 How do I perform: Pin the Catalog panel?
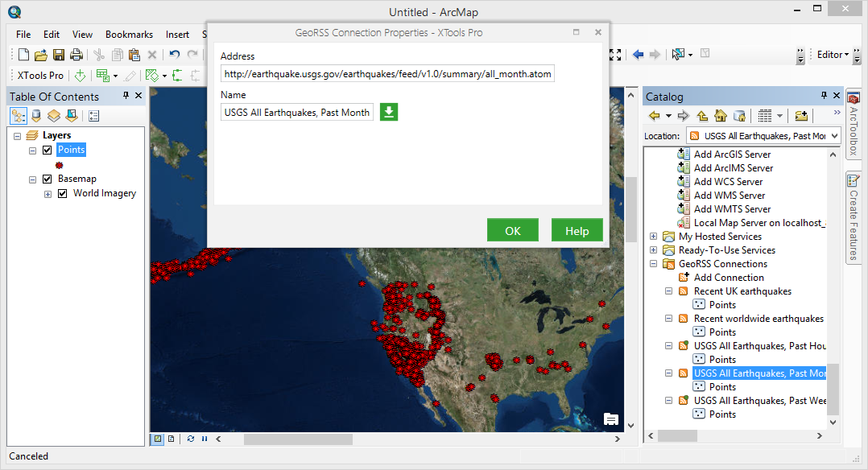824,96
